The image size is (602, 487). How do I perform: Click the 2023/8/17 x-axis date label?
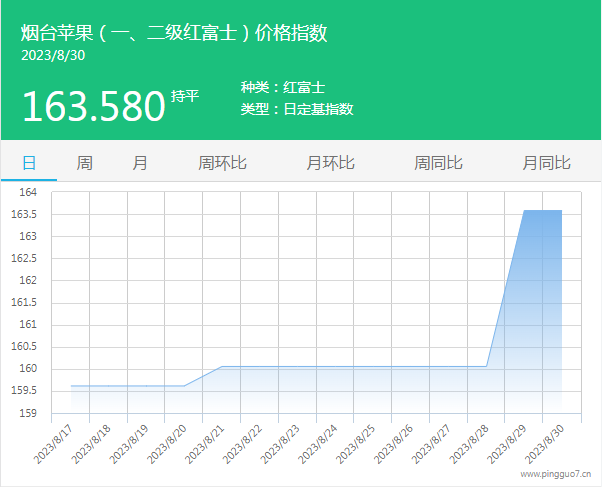[54, 442]
